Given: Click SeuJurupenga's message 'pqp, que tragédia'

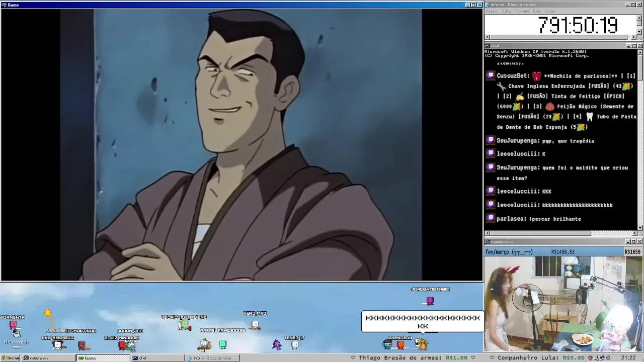Looking at the screenshot, I should click(568, 141).
